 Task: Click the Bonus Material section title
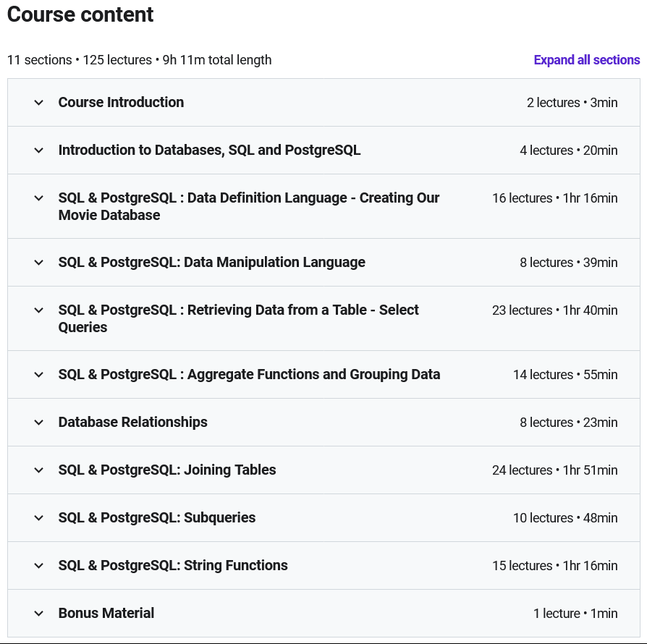tap(106, 613)
